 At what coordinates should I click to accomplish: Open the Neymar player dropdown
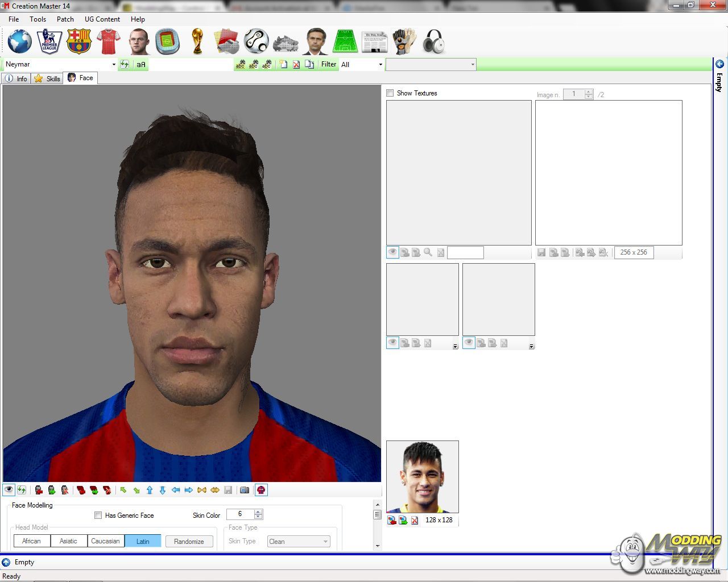coord(114,65)
